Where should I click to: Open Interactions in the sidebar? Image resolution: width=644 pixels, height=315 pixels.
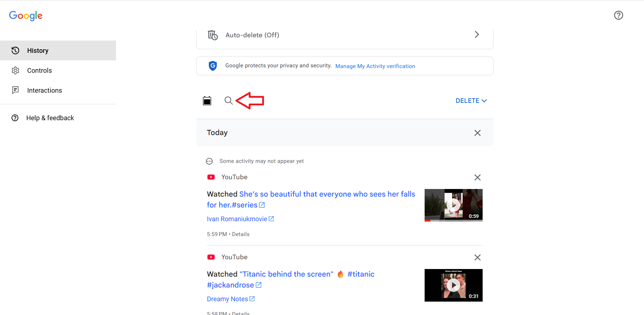point(58,91)
